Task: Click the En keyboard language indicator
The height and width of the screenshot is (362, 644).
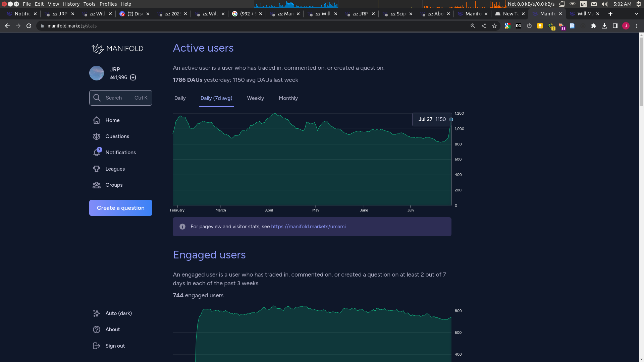Action: 583,4
